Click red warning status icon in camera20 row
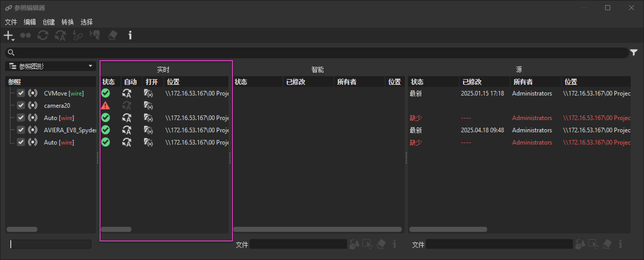 (x=105, y=105)
